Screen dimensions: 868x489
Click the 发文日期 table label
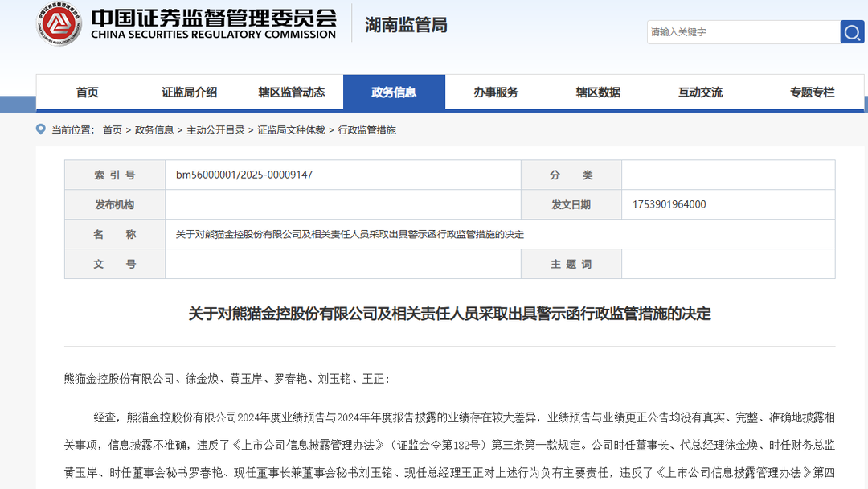click(571, 205)
